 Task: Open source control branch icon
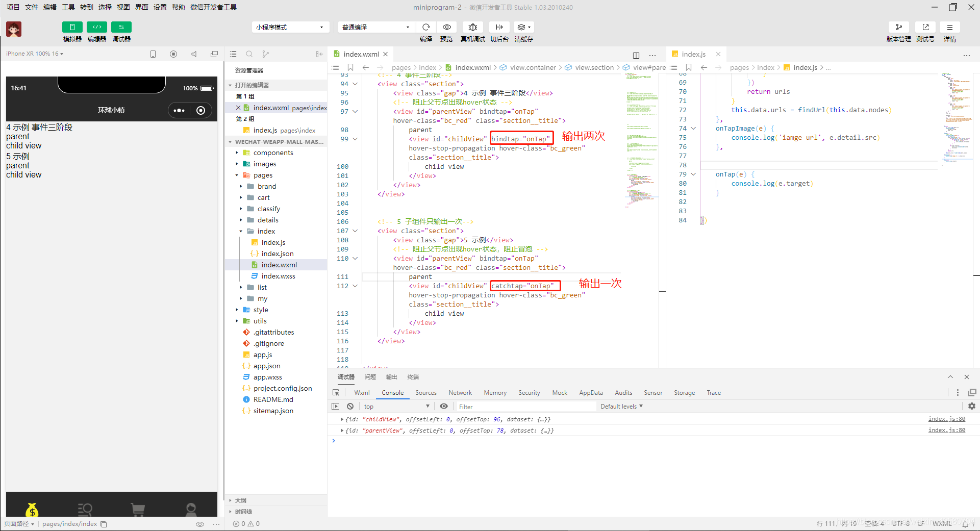[265, 54]
